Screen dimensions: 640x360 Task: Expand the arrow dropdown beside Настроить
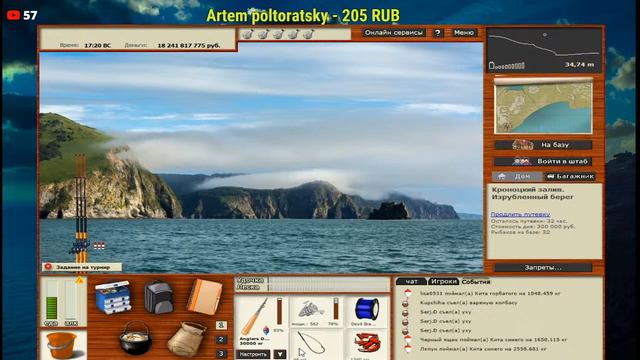[280, 354]
